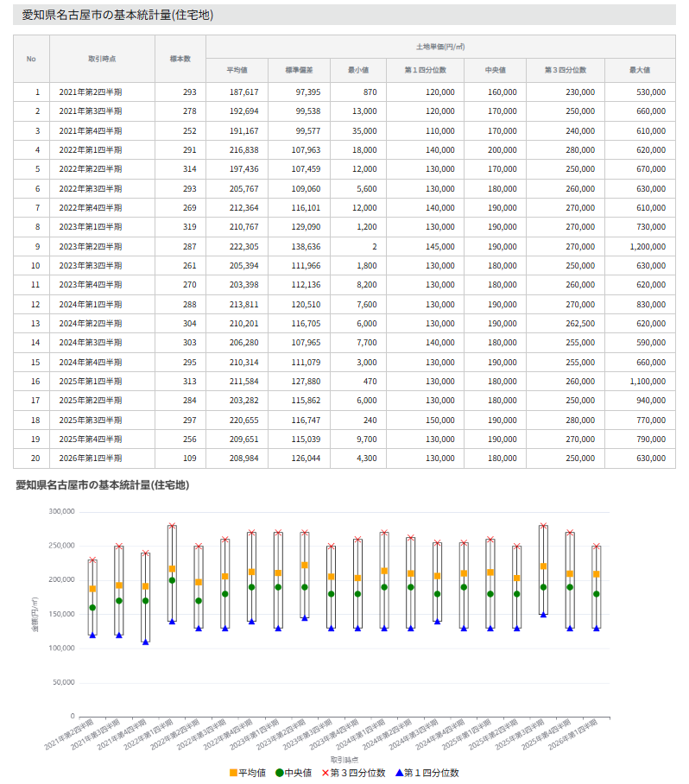Click the average value 222,305
Viewport: 689px width, 784px height.
(x=244, y=246)
